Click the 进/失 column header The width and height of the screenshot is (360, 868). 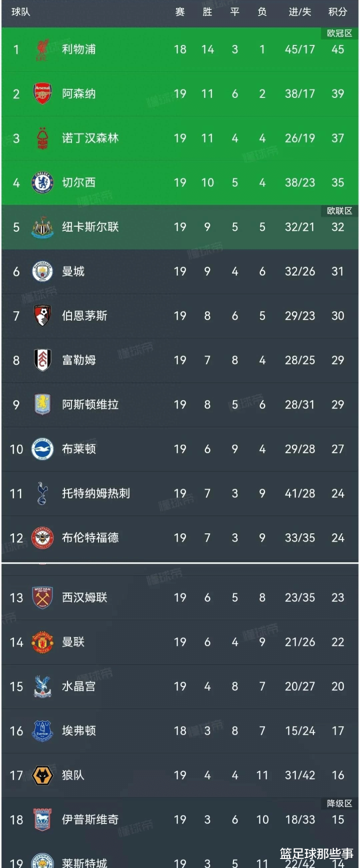[300, 12]
